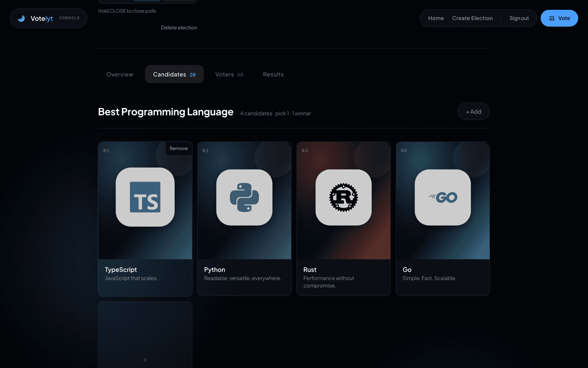Click the ballot icon in Vote button

[x=552, y=18]
